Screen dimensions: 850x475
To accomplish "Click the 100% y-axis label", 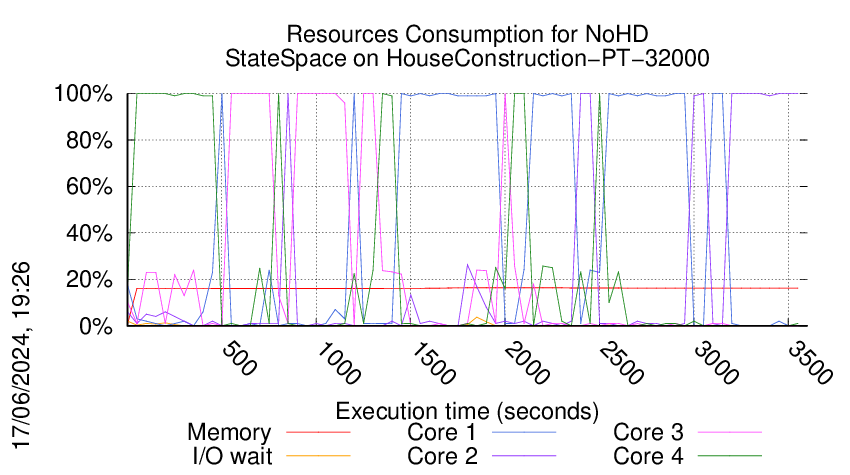I will click(83, 94).
